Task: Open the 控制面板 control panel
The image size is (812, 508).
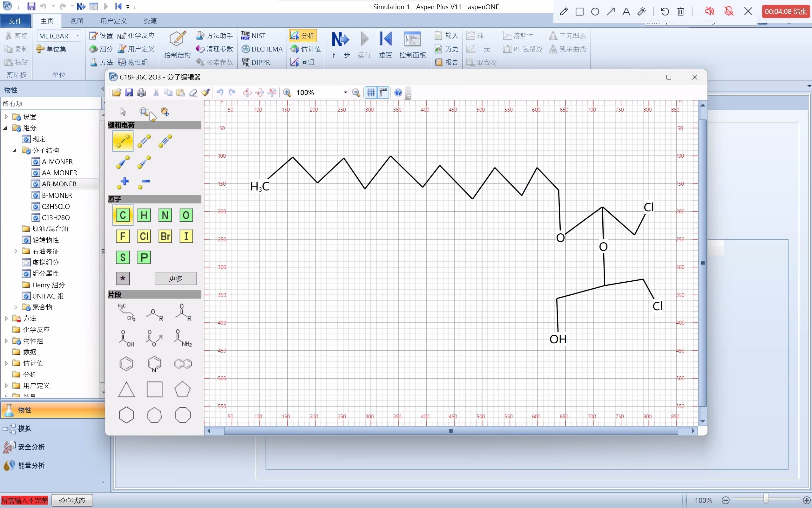Action: pos(413,45)
